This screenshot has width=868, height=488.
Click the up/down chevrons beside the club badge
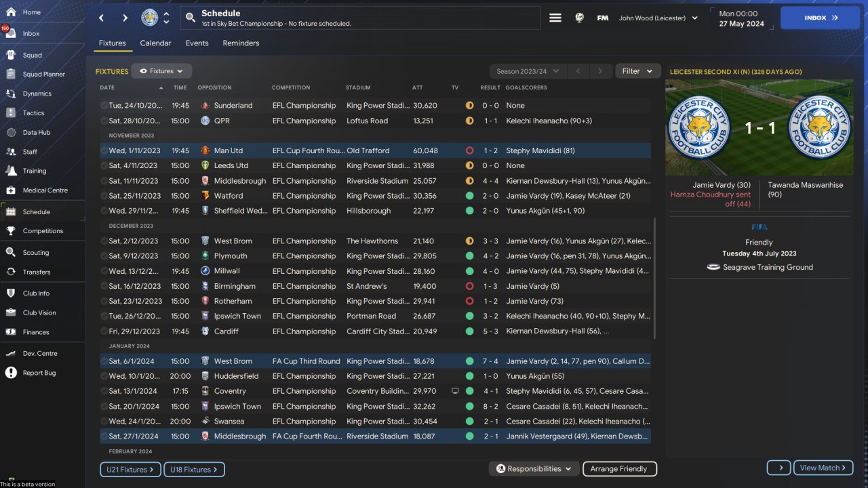[x=167, y=18]
